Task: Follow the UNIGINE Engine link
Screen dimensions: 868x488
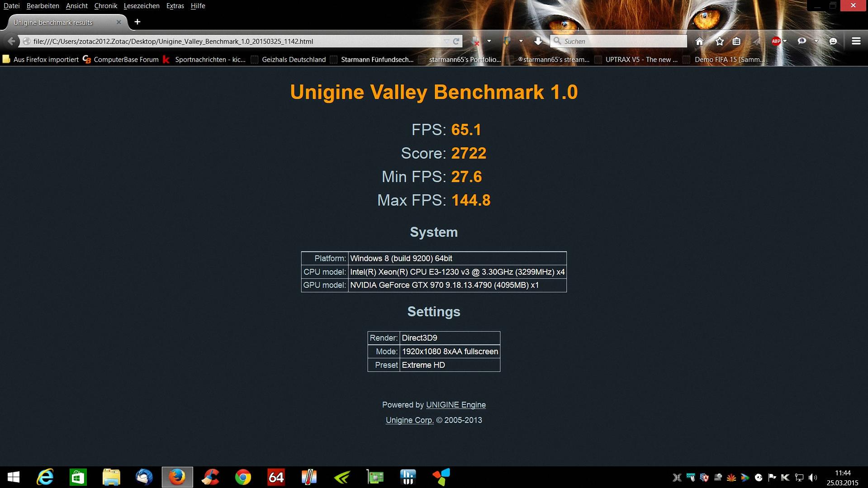Action: coord(456,405)
